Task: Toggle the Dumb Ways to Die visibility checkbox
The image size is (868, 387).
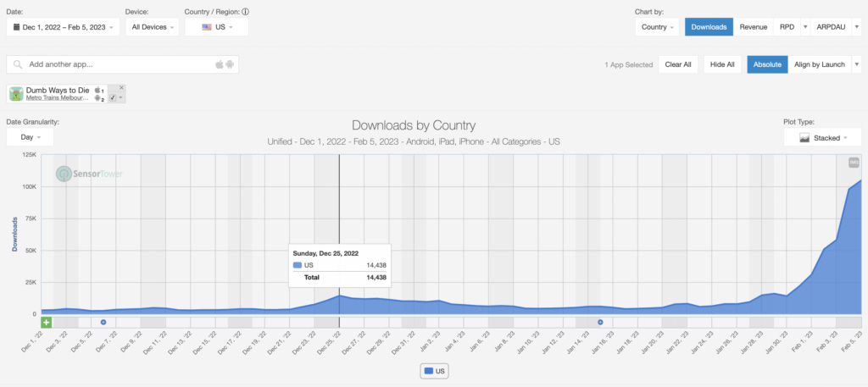Action: tap(113, 97)
